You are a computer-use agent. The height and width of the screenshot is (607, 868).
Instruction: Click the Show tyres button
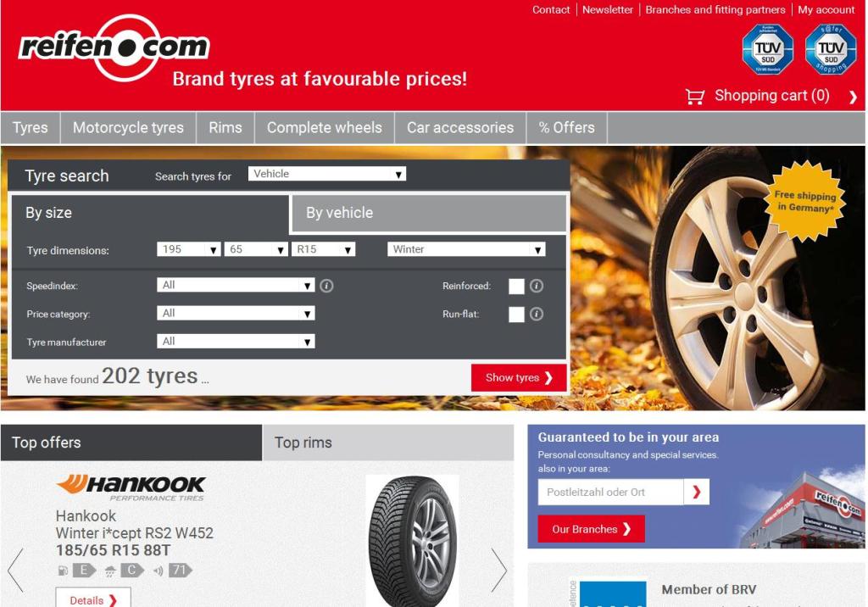(519, 378)
